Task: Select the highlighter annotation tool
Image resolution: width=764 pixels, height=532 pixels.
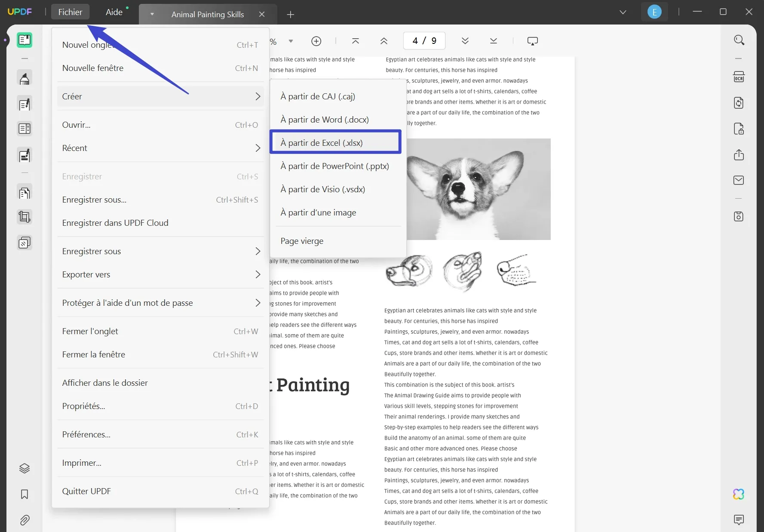Action: tap(25, 78)
